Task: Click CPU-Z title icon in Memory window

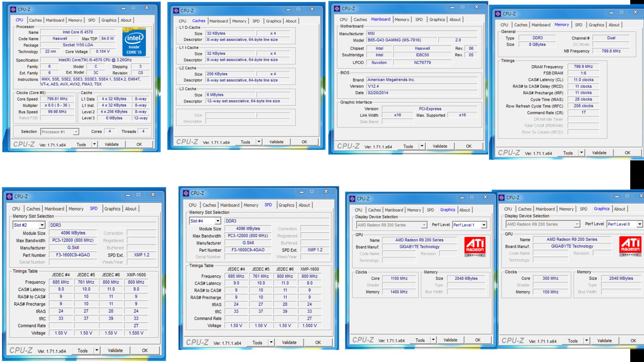Action: coord(498,14)
